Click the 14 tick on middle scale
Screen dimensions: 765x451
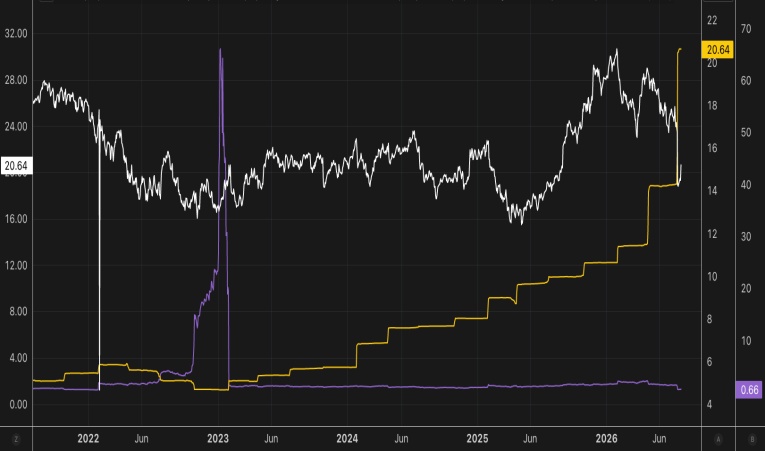(712, 190)
